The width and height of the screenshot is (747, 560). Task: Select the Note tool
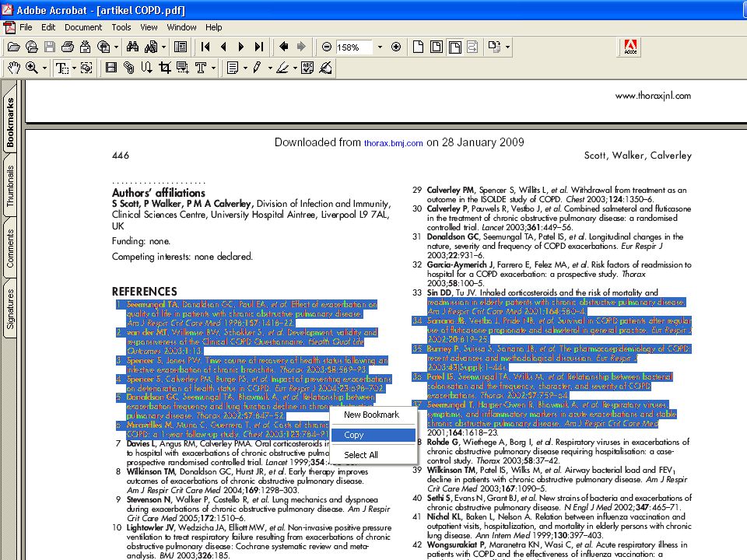233,68
